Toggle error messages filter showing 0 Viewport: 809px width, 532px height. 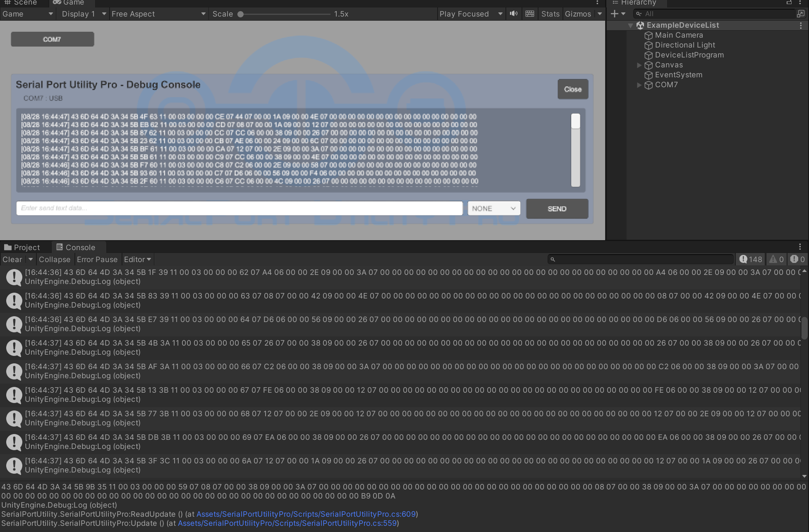pos(797,259)
